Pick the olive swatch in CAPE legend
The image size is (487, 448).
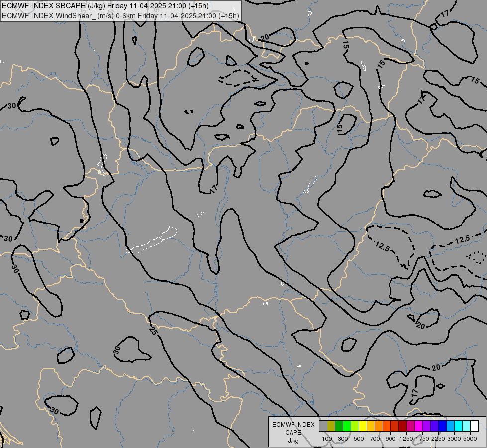pyautogui.click(x=331, y=426)
